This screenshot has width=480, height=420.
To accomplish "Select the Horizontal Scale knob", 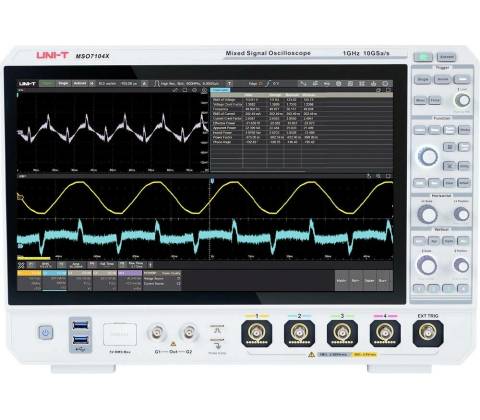I will 427,214.
